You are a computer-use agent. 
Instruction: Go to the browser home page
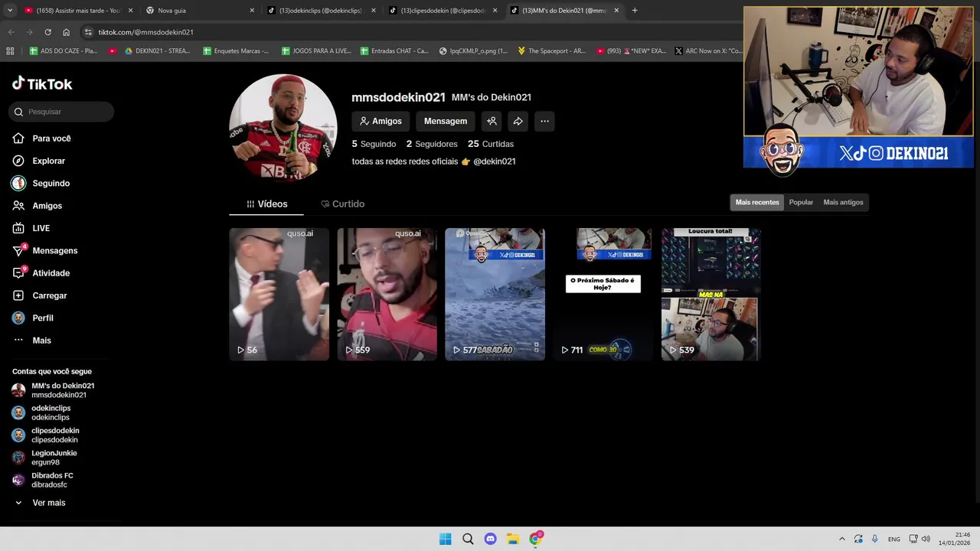[x=66, y=32]
